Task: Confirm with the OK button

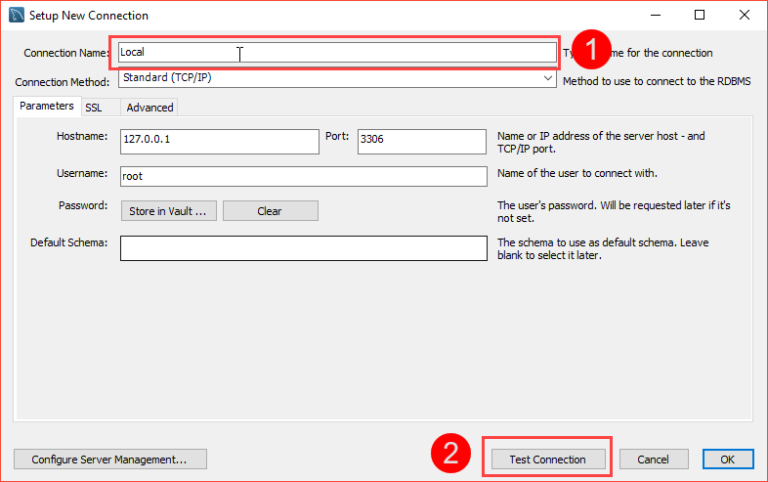Action: 728,459
